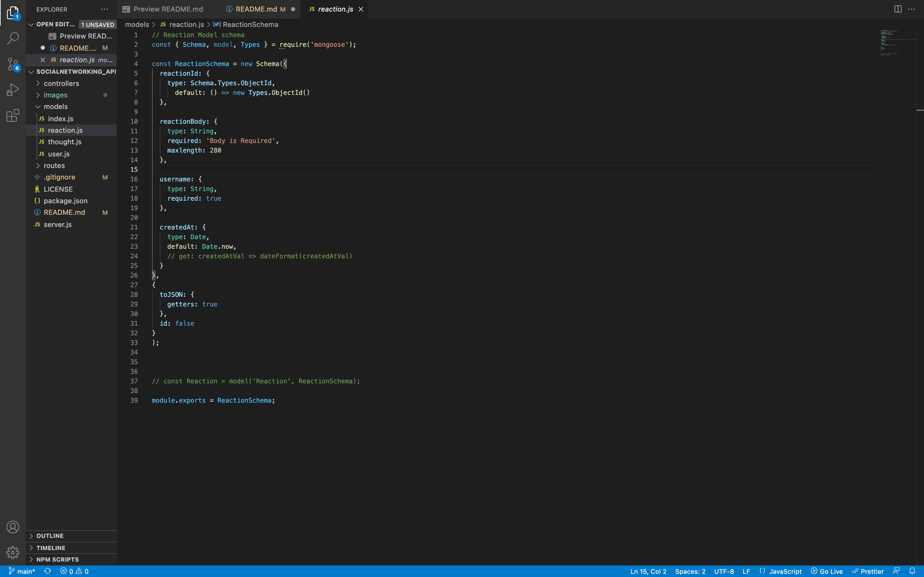Image resolution: width=924 pixels, height=577 pixels.
Task: Expand the controllers folder
Action: [61, 83]
